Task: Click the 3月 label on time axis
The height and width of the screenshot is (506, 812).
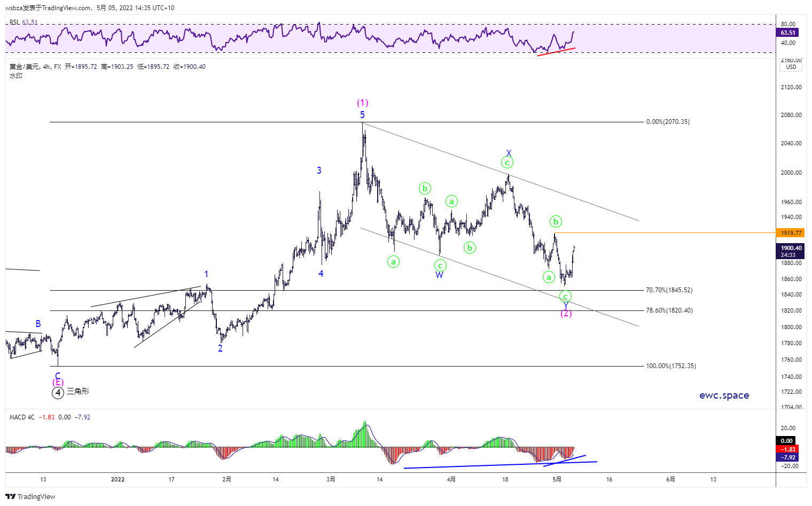Action: point(331,479)
